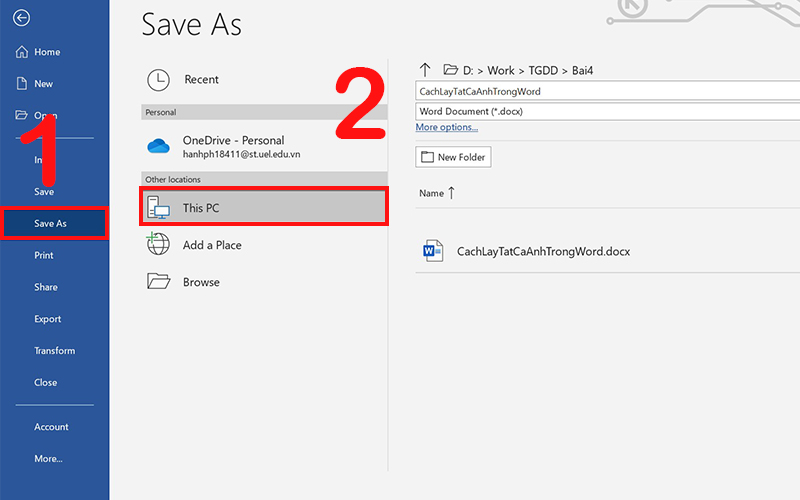
Task: Click the Bai4 folder in breadcrumb path
Action: (582, 70)
